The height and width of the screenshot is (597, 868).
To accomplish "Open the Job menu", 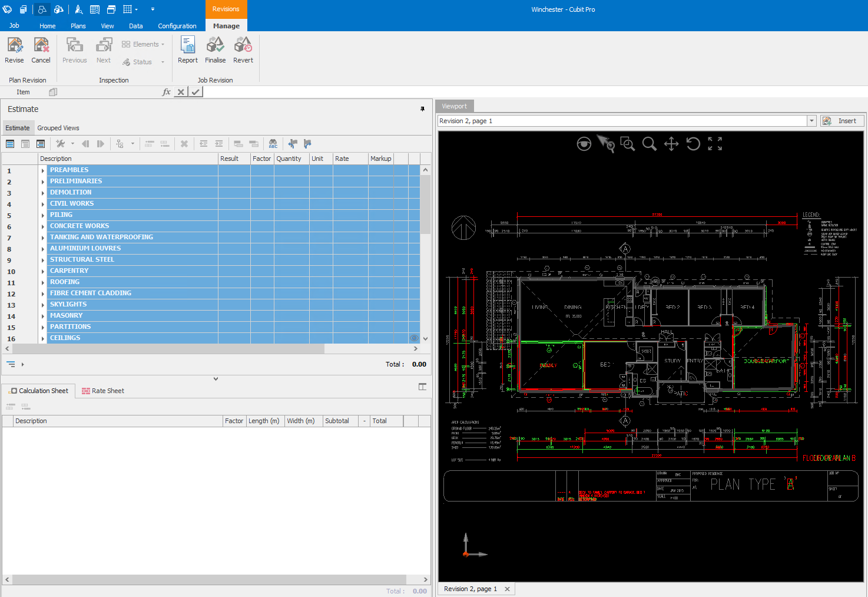I will coord(14,25).
